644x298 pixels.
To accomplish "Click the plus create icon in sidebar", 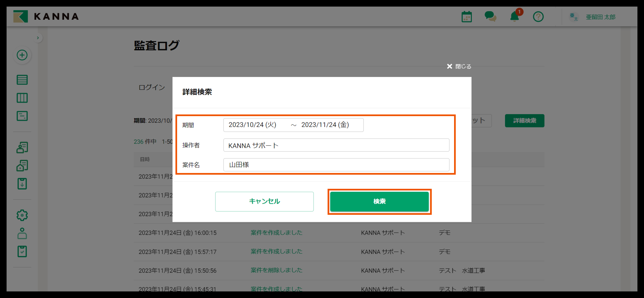I will 22,55.
